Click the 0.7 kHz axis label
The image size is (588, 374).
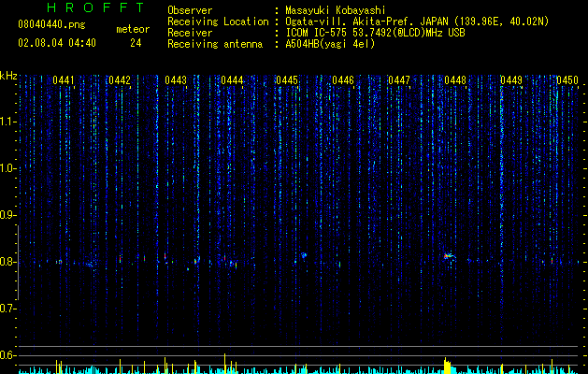coord(7,309)
